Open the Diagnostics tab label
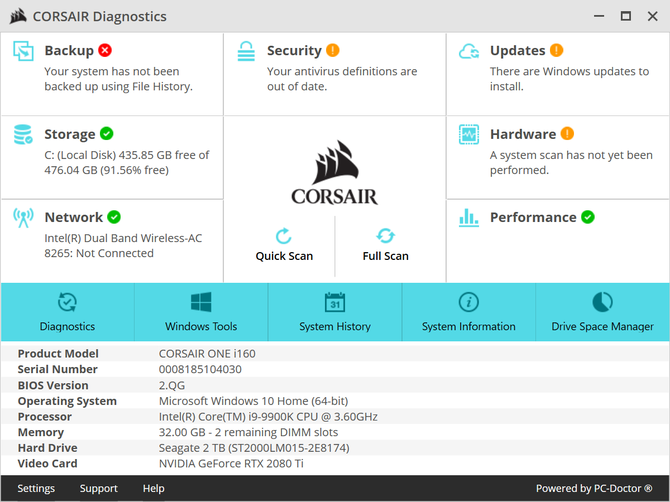 pyautogui.click(x=67, y=326)
